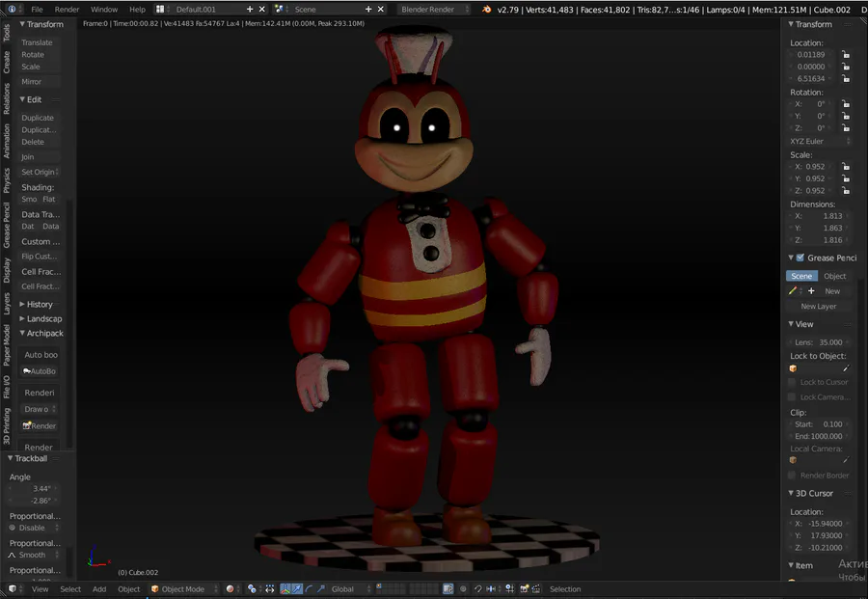Delete the Default.001 screen layout
This screenshot has height=599, width=868.
(262, 9)
